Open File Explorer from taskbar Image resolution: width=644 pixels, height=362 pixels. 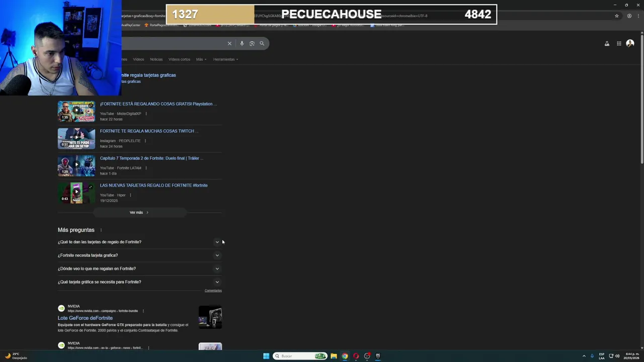[334, 356]
